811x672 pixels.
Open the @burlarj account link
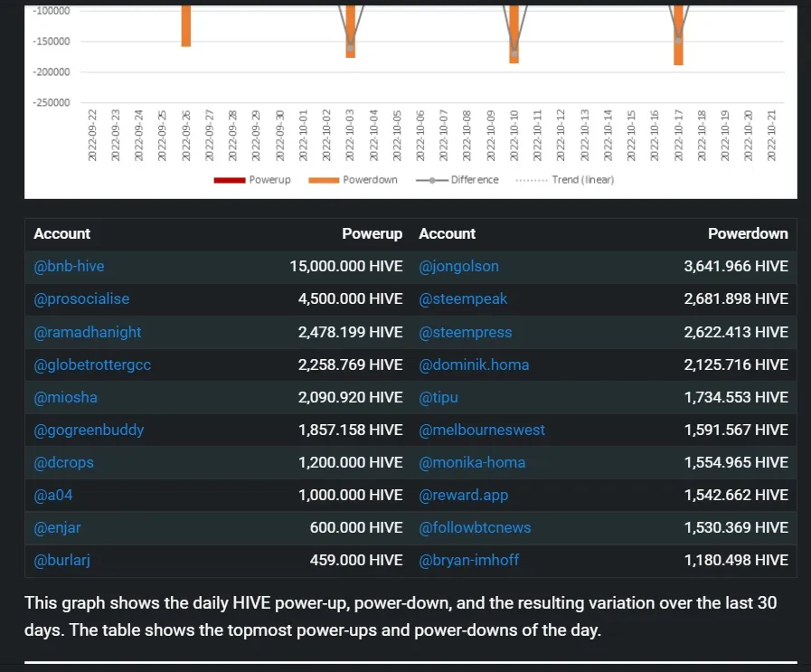[x=62, y=560]
